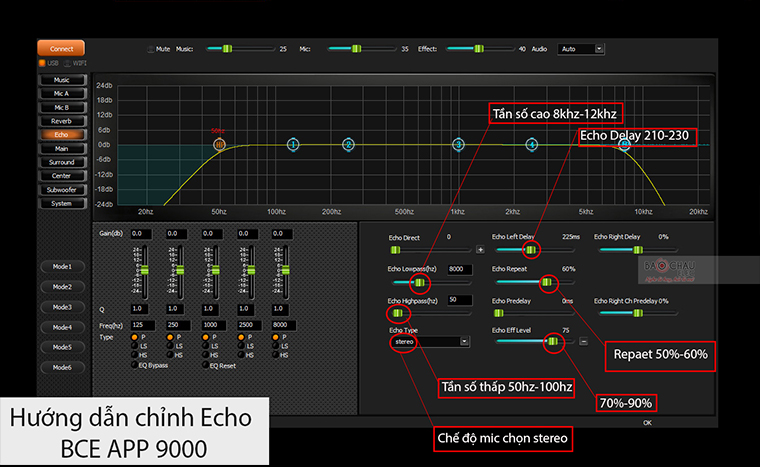The image size is (760, 467).
Task: Click the Echo Right Ch Predelay slider handle
Action: 638,313
